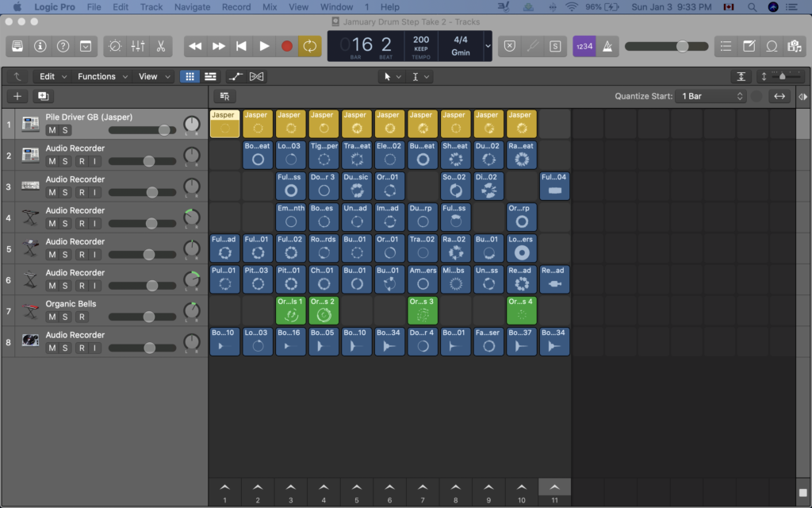Image resolution: width=812 pixels, height=508 pixels.
Task: Click the red Record button
Action: [287, 46]
